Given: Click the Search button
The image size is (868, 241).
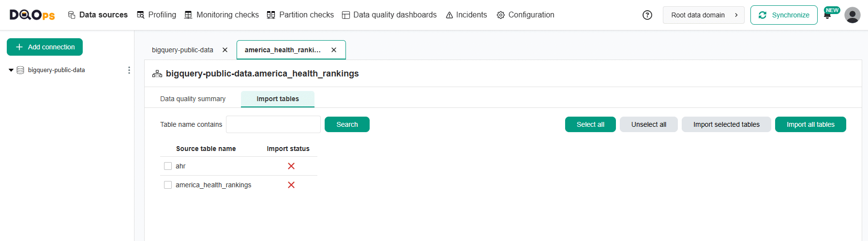Looking at the screenshot, I should [347, 124].
